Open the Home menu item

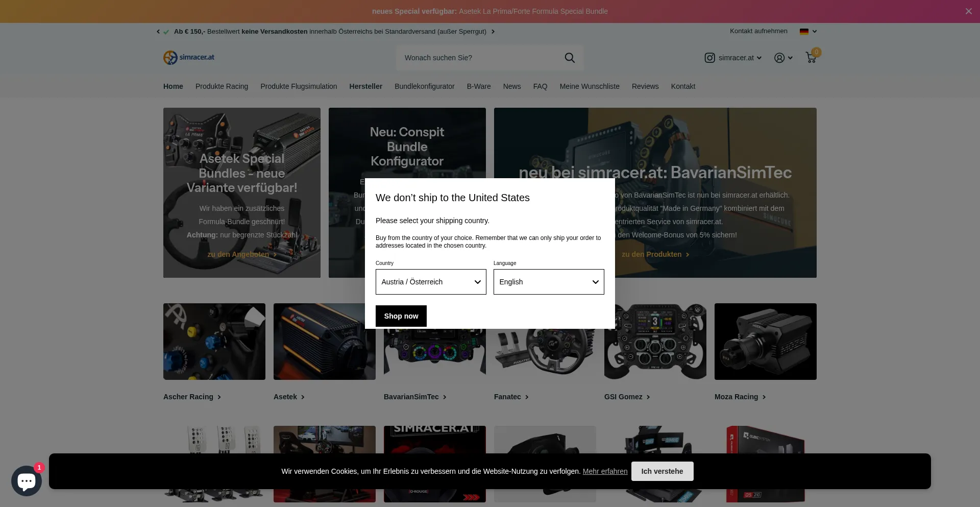click(x=173, y=86)
